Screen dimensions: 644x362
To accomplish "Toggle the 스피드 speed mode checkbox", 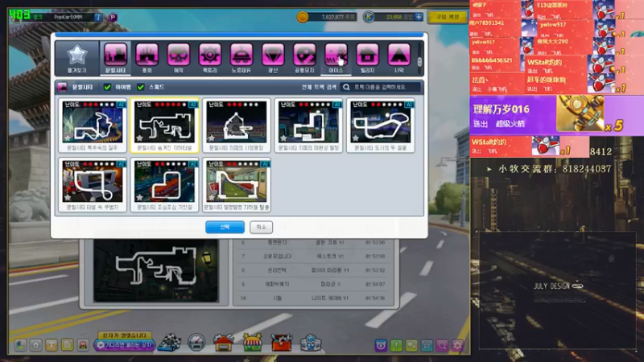I will tap(140, 87).
